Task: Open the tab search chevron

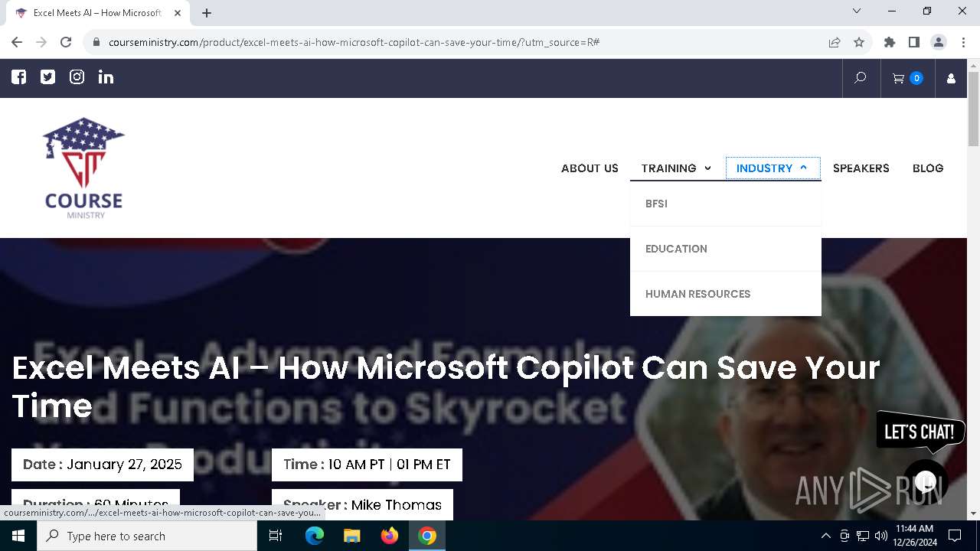Action: point(857,11)
